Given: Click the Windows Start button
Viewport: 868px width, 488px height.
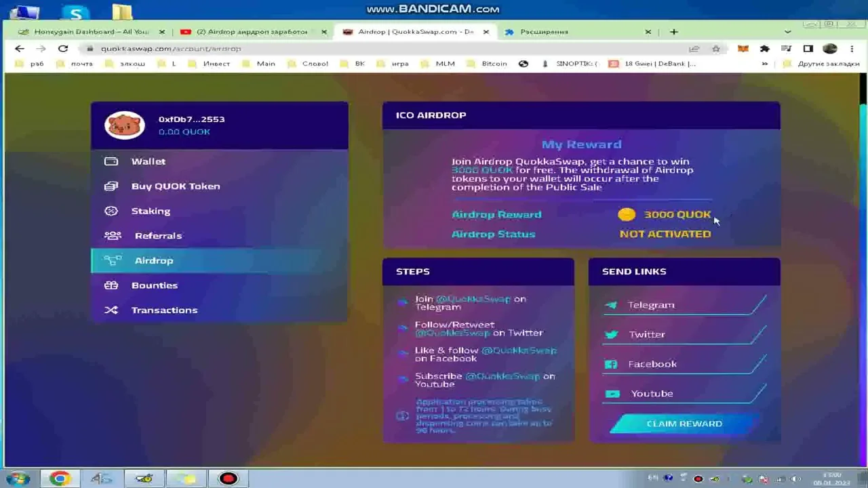Looking at the screenshot, I should (18, 479).
